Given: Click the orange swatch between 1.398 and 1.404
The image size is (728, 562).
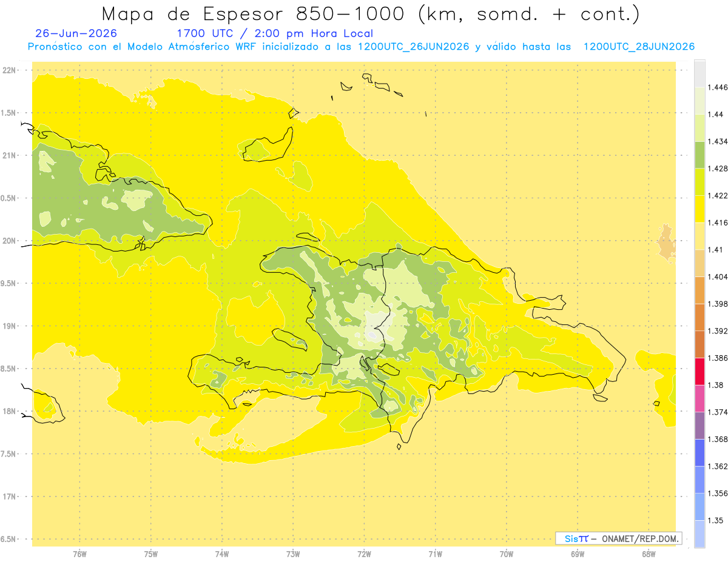Looking at the screenshot, I should pos(699,290).
